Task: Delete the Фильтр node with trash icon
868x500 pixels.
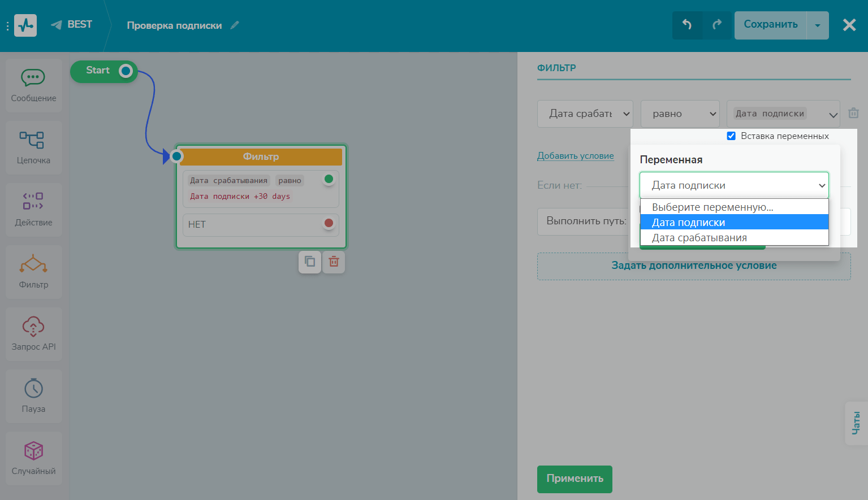Action: (x=334, y=262)
